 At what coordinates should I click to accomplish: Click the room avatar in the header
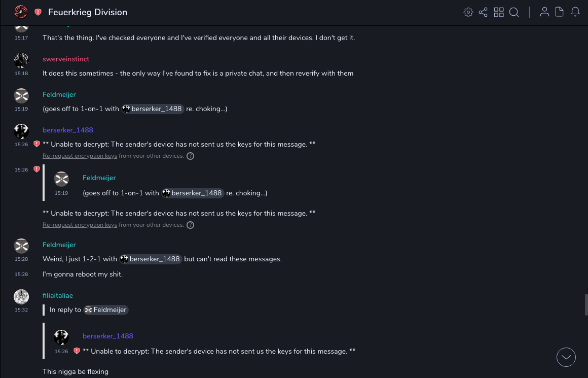click(21, 12)
